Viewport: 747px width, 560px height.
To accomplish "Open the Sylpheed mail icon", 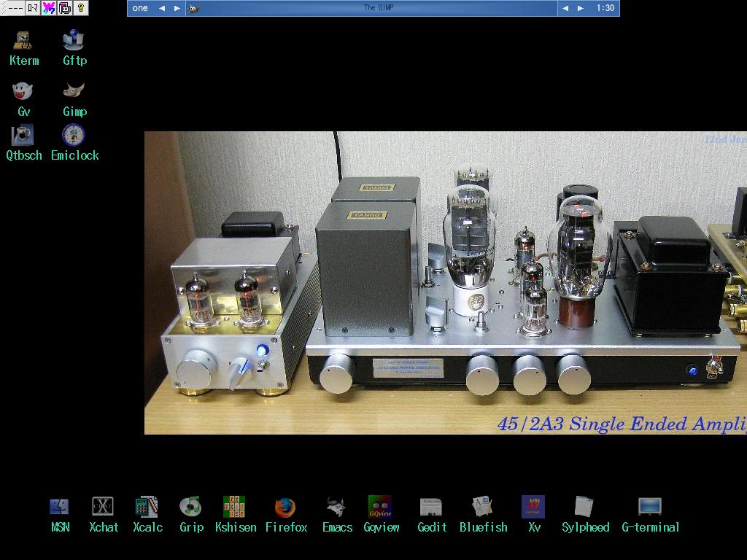I will (x=584, y=507).
